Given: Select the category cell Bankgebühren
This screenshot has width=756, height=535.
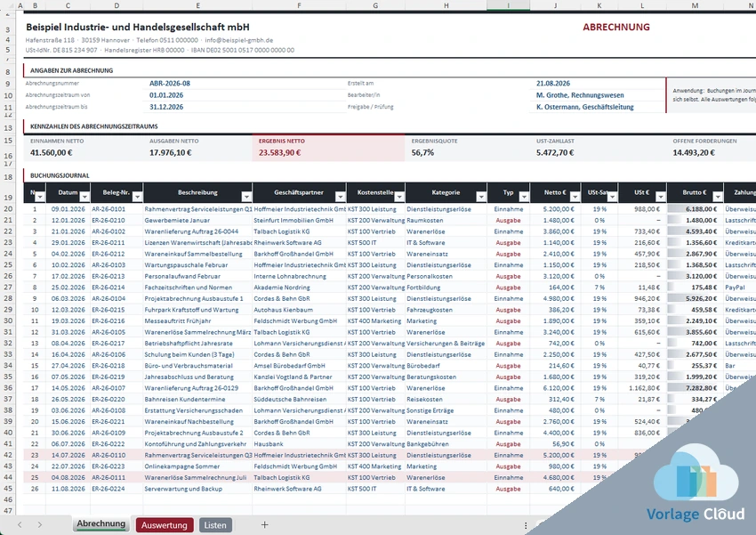Looking at the screenshot, I should (x=446, y=444).
